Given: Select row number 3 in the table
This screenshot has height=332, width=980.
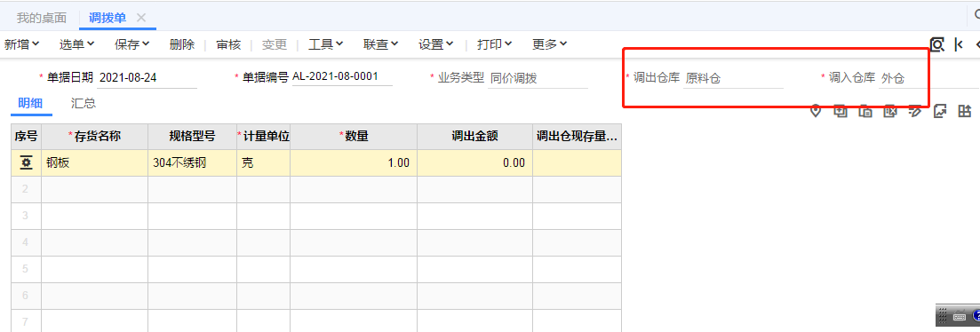Looking at the screenshot, I should [x=27, y=216].
